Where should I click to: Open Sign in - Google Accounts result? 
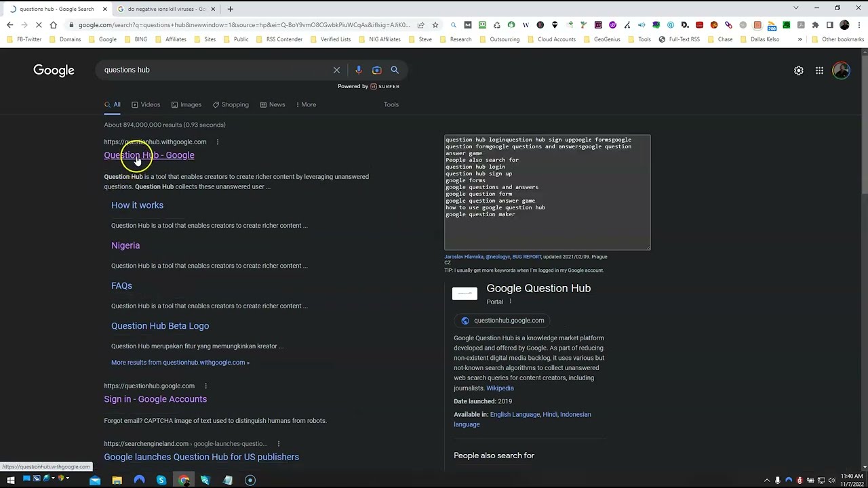tap(155, 399)
